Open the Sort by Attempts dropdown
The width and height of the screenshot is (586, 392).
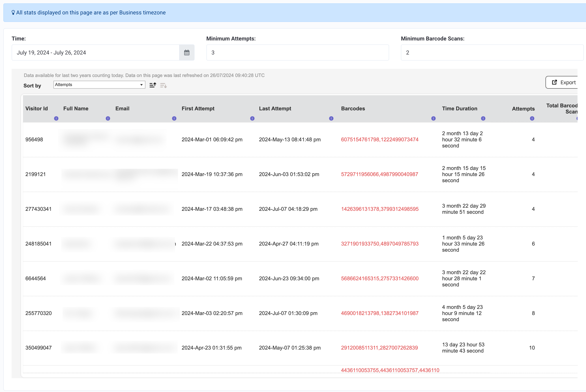(x=99, y=85)
